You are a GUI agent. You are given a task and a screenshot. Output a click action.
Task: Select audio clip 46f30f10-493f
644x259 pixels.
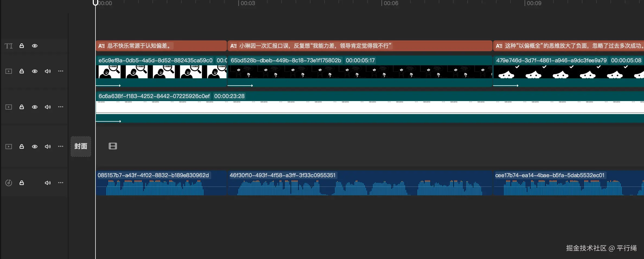[360, 183]
